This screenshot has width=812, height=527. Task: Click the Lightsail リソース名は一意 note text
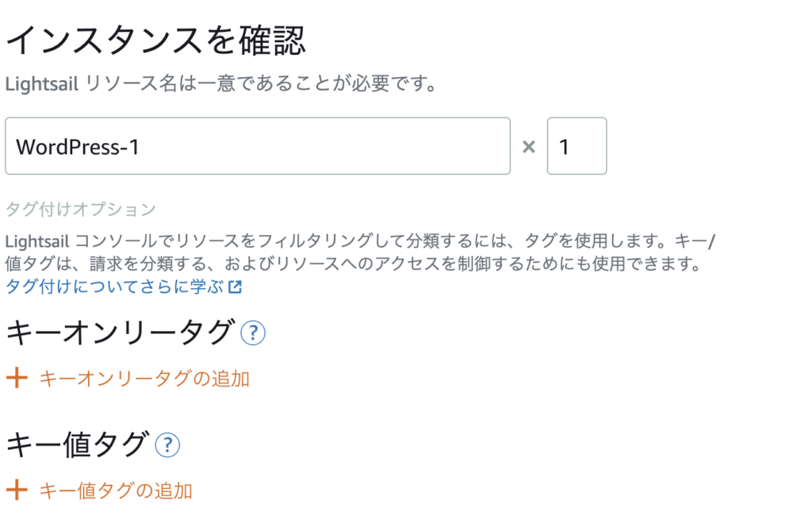point(222,83)
